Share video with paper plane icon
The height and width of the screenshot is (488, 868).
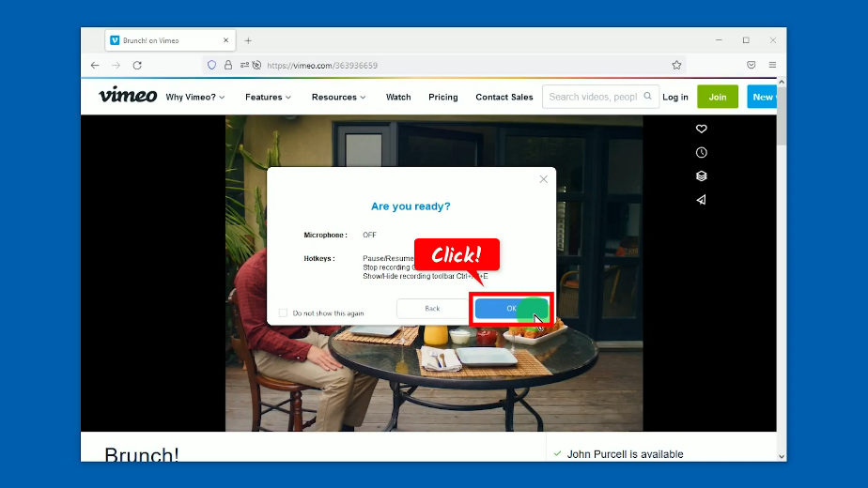click(702, 200)
